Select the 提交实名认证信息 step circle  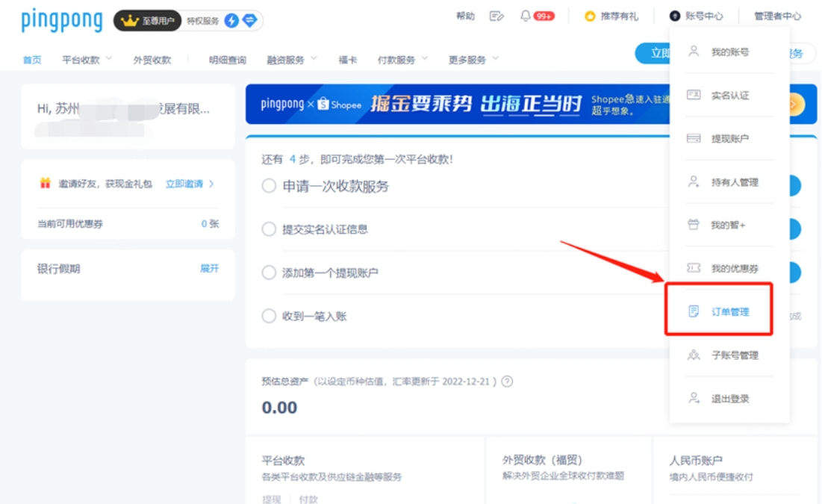269,229
